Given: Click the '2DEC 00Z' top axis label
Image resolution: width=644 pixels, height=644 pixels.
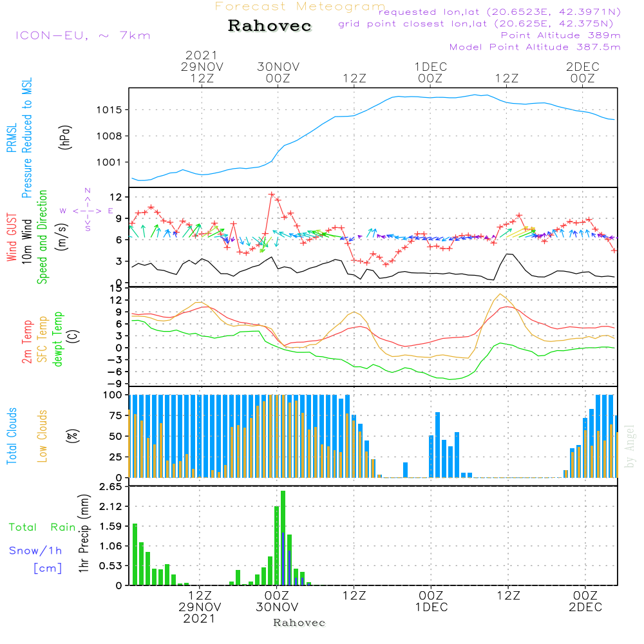Looking at the screenshot, I should 582,72.
